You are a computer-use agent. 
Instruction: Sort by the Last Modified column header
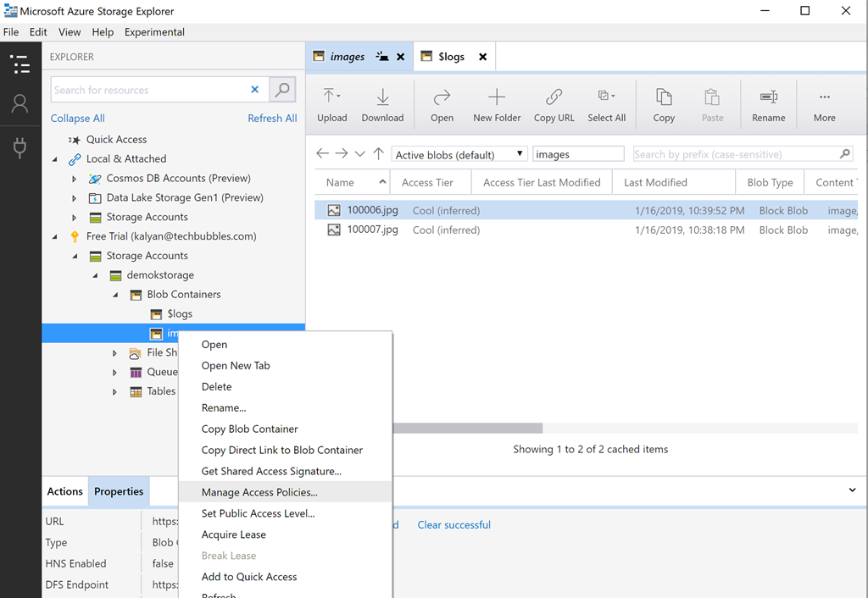click(x=674, y=182)
